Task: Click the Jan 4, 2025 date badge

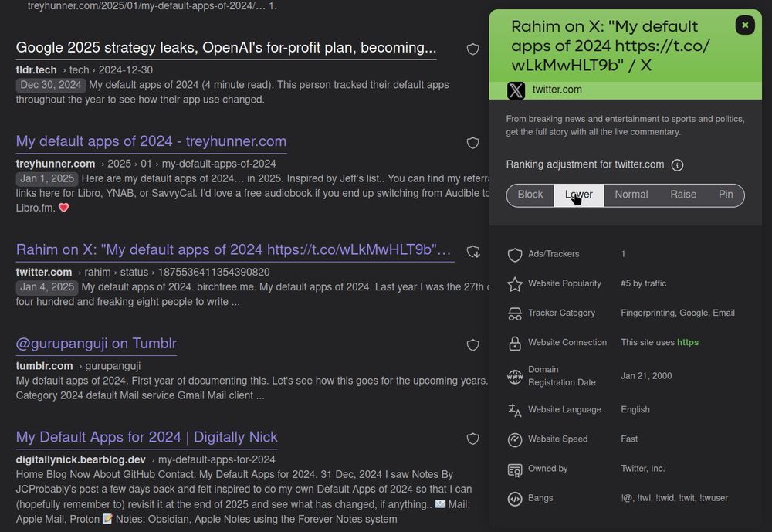Action: pos(47,286)
